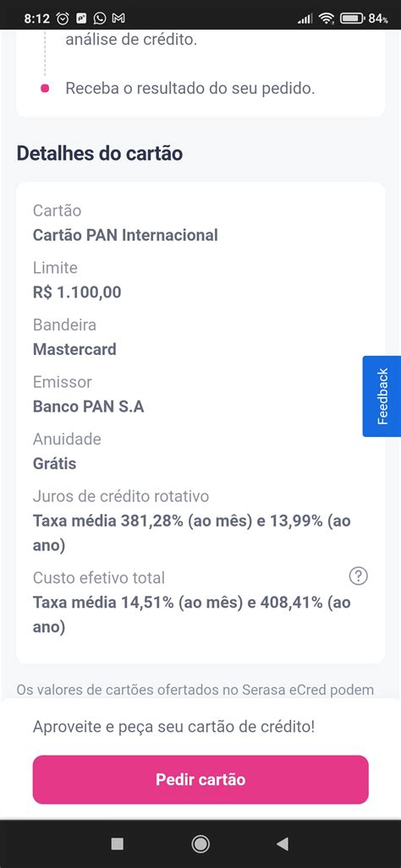Open the Feedback side tab
401x868 pixels.
point(382,396)
